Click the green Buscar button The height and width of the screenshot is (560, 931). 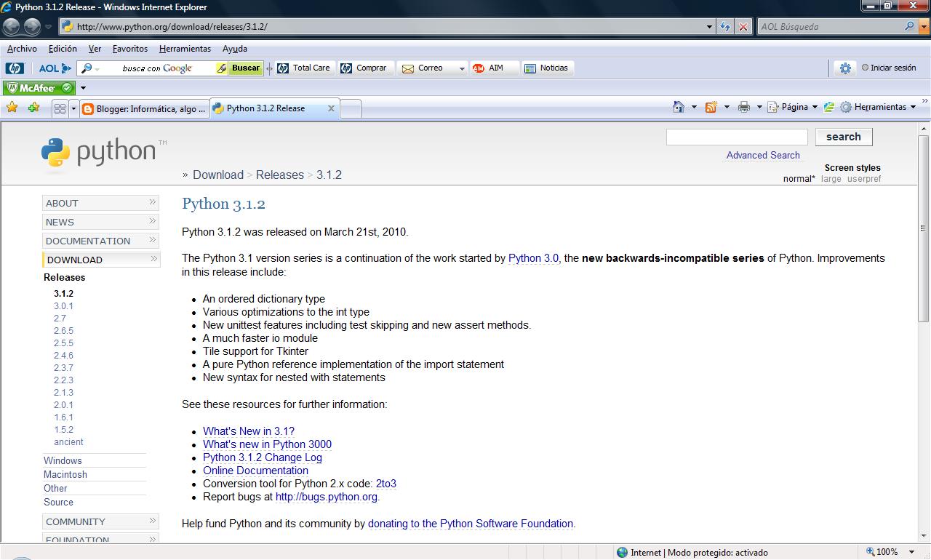point(245,68)
